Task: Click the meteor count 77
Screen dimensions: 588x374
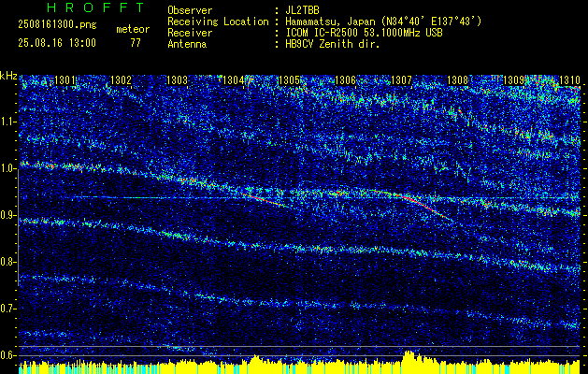Action: coord(136,43)
